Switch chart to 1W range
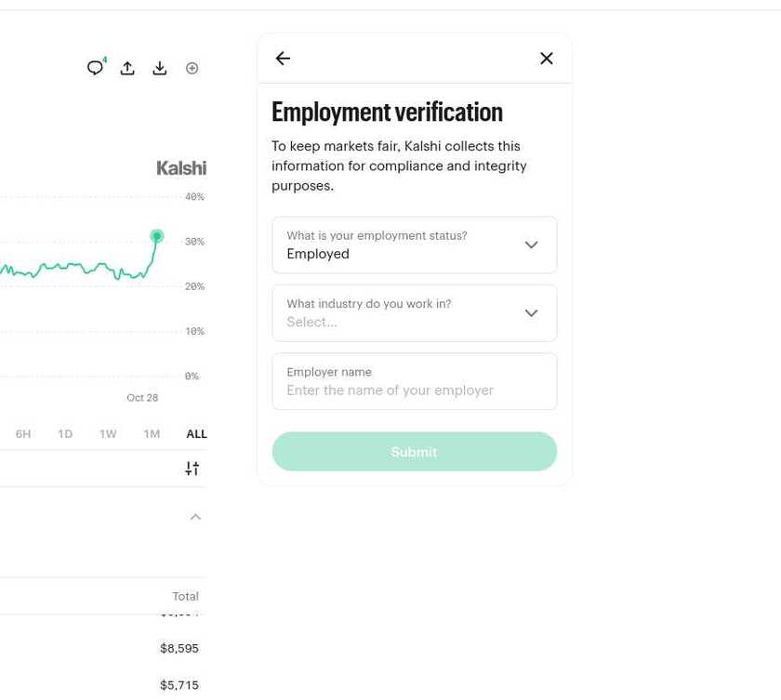 [x=108, y=433]
